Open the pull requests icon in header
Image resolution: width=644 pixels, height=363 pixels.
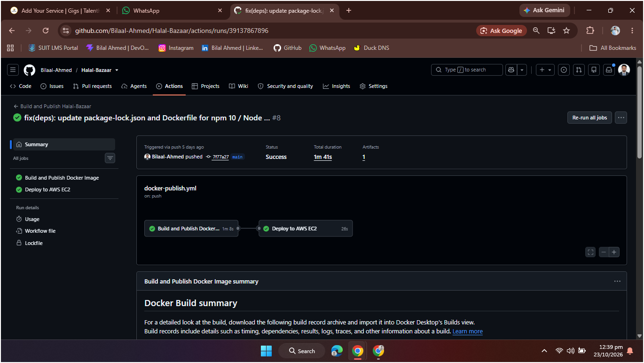pyautogui.click(x=579, y=70)
